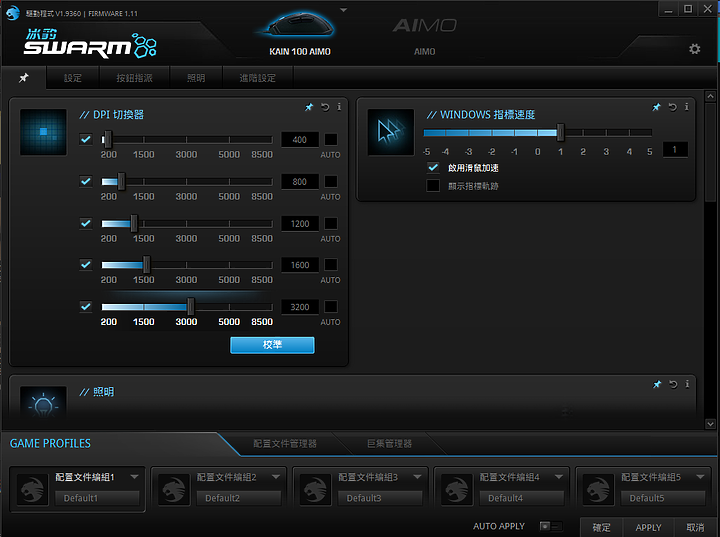
Task: Click the pinned home tab icon
Action: pos(23,78)
